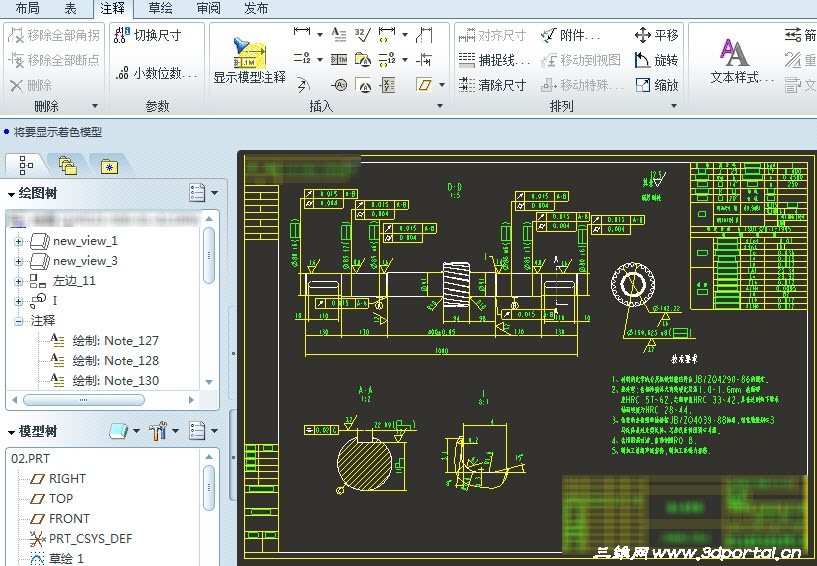Collapse the Drawing Tree (绘图树) header
The width and height of the screenshot is (817, 566).
coord(11,194)
